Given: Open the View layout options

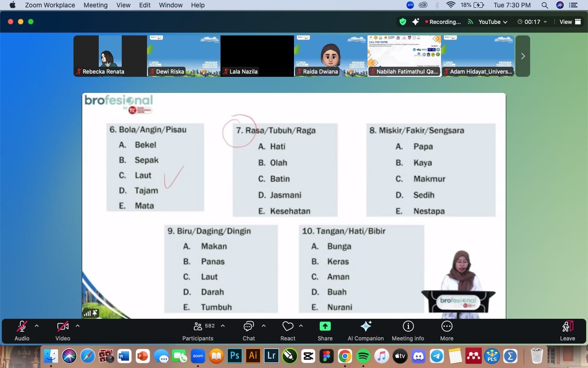Looking at the screenshot, I should pos(568,22).
